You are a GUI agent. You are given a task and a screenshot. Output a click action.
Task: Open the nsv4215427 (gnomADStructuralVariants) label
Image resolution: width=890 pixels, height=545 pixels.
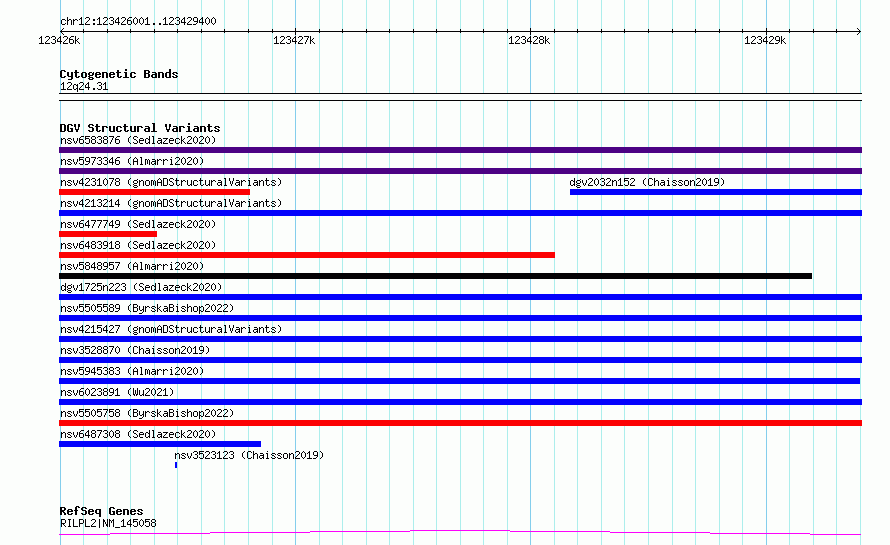(x=171, y=329)
